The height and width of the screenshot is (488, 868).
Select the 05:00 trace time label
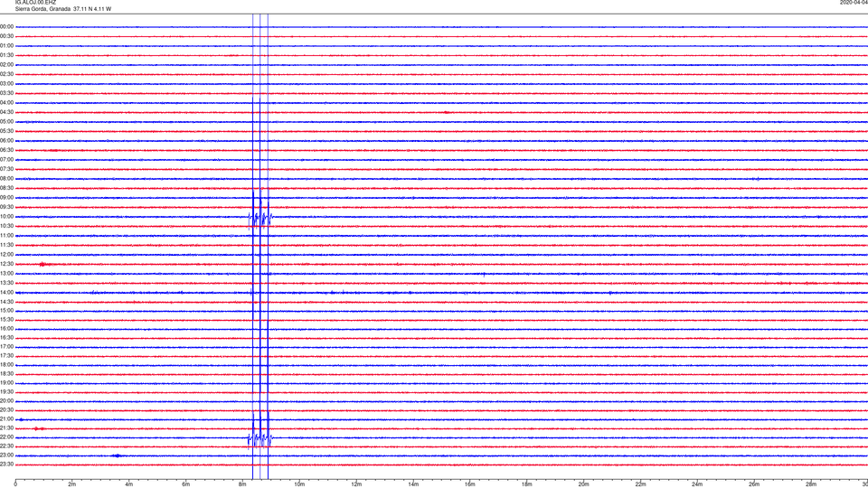tap(6, 122)
